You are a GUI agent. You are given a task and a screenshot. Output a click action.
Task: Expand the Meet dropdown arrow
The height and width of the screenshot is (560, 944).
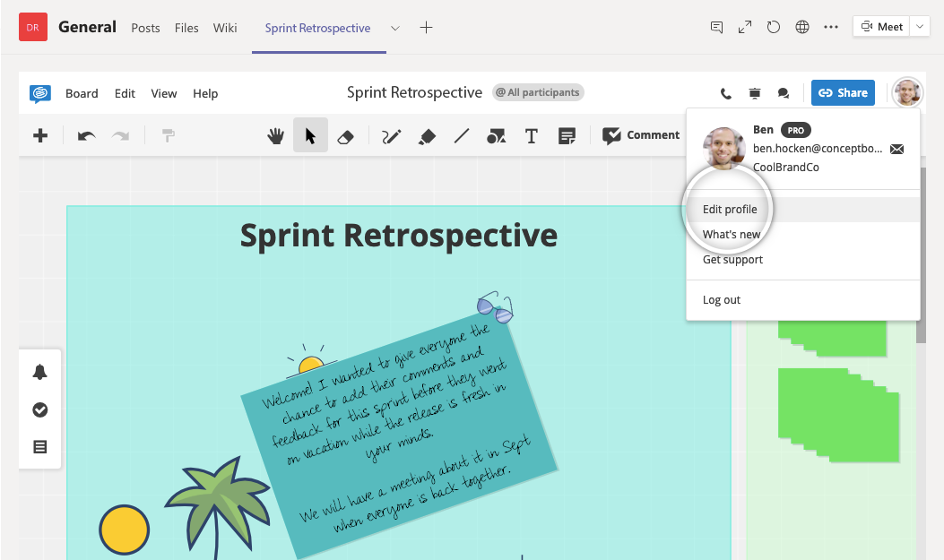coord(921,27)
